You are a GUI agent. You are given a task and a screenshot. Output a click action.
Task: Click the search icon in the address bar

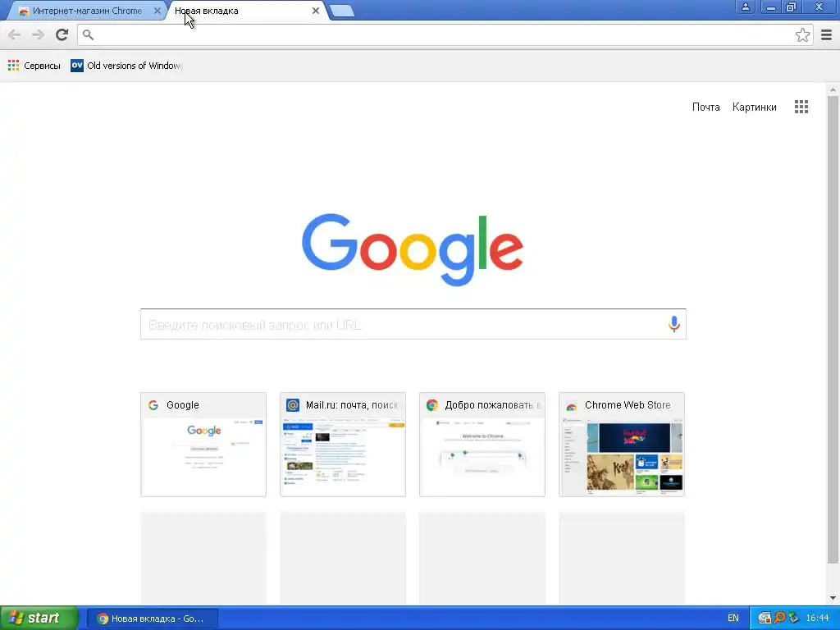(x=88, y=34)
